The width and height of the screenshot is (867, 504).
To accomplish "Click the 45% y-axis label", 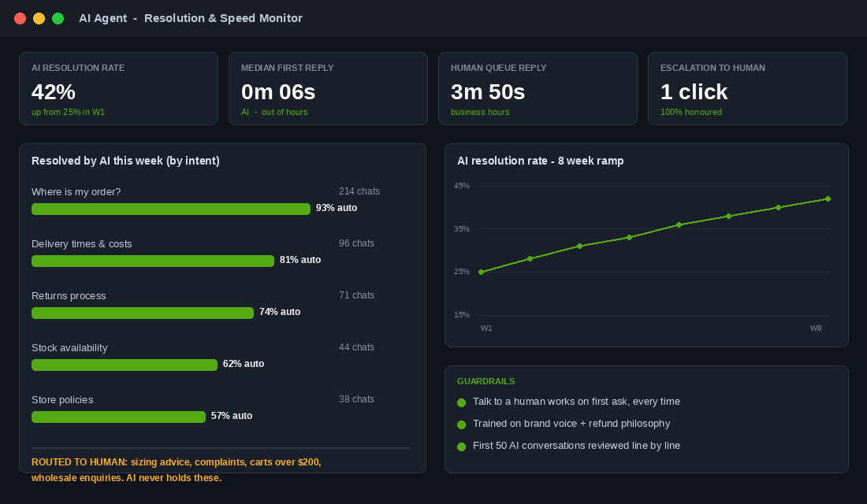I will (x=462, y=186).
